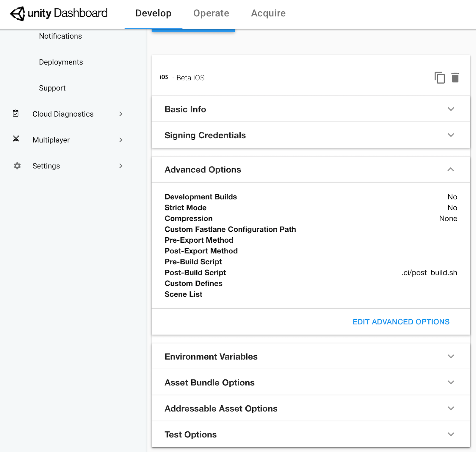Viewport: 476px width, 452px height.
Task: Click EDIT ADVANCED OPTIONS
Action: pos(401,321)
